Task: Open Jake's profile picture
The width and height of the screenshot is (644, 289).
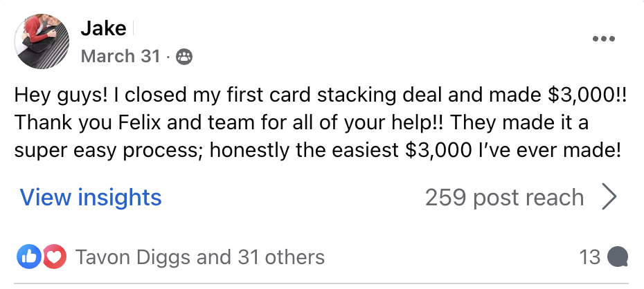Action: coord(42,41)
